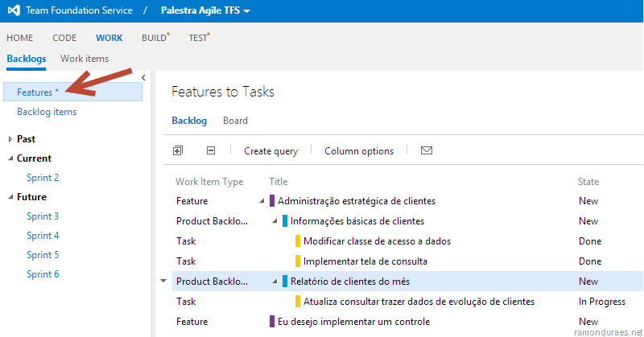
Task: Click 'Product Backlo...' type cell of Informações básicas row
Action: (x=212, y=221)
